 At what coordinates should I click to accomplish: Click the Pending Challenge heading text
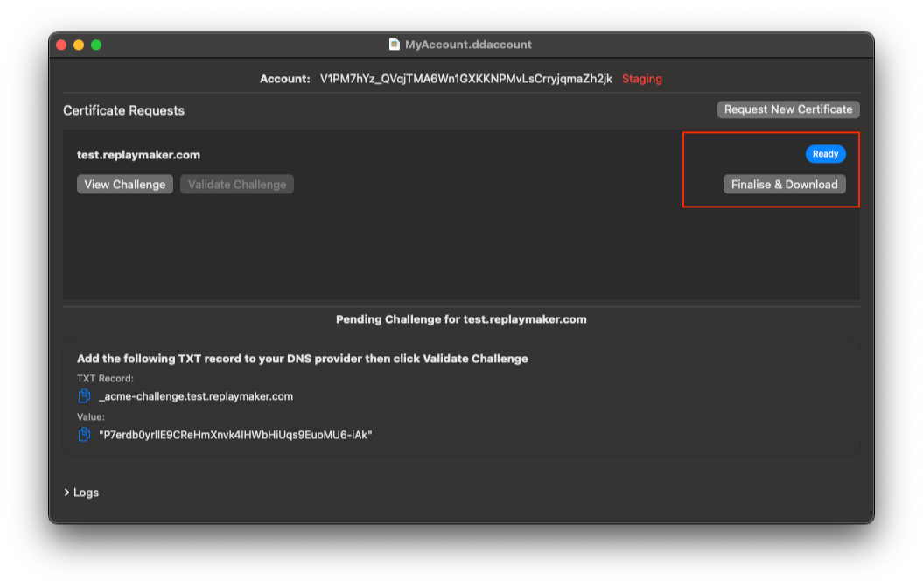click(461, 319)
